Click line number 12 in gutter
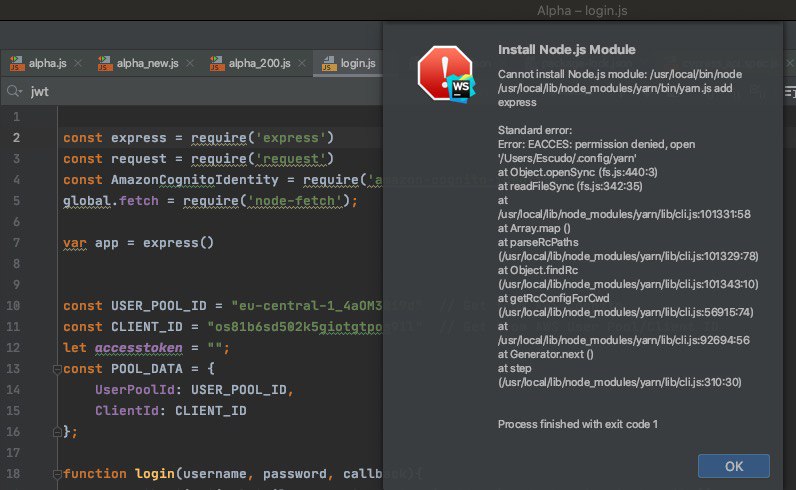 [x=13, y=348]
